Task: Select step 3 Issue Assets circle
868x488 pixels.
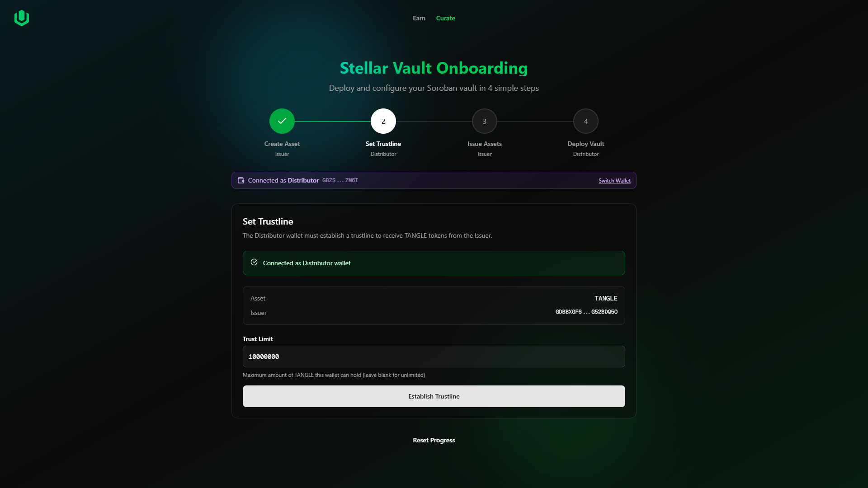Action: pyautogui.click(x=485, y=121)
